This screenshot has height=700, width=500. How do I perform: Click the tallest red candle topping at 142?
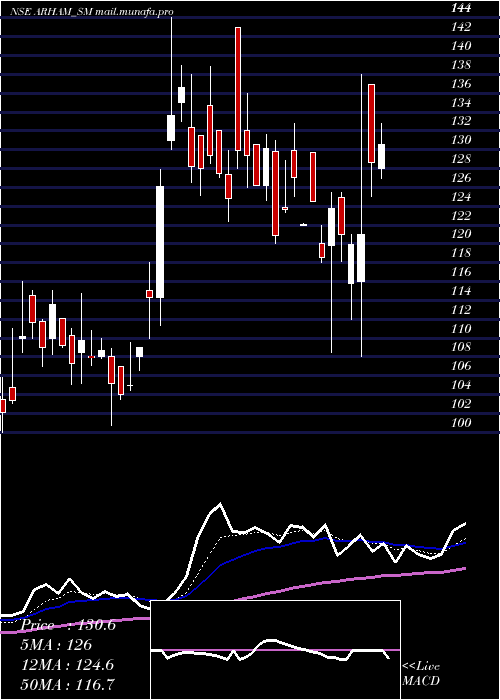pyautogui.click(x=238, y=88)
